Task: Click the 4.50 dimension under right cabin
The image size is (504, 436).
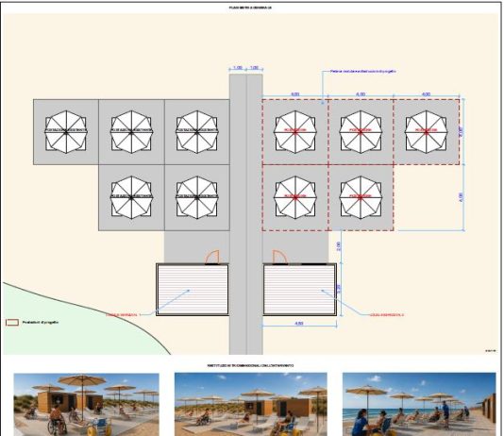Action: 299,323
